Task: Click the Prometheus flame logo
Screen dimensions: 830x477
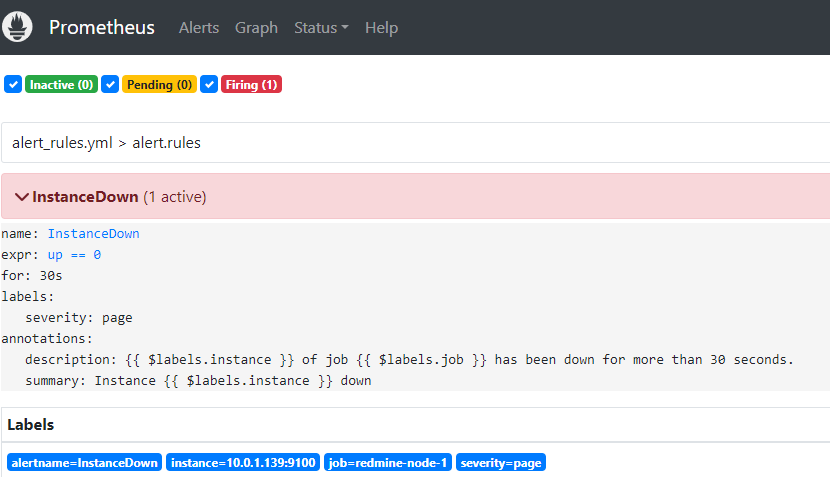Action: point(17,27)
